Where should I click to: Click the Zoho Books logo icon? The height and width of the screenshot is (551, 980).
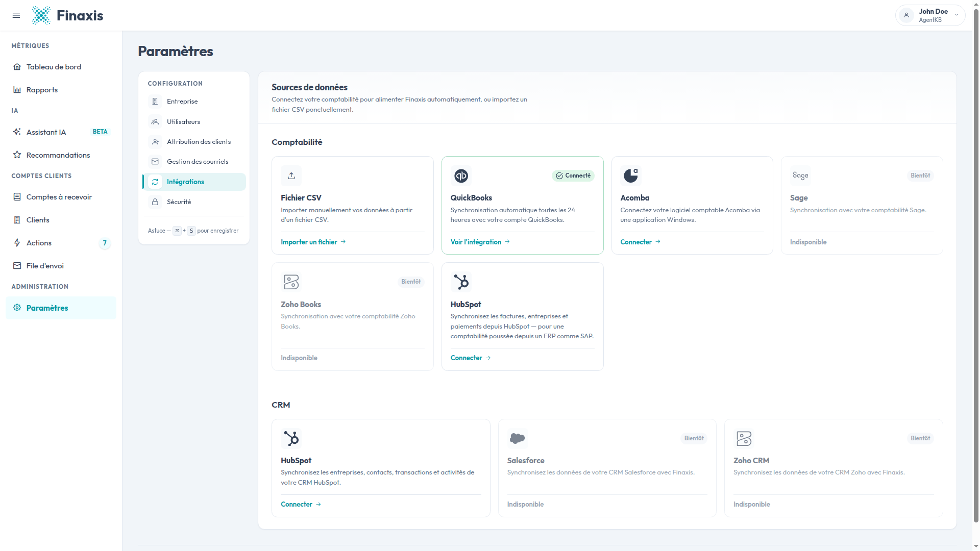point(291,282)
